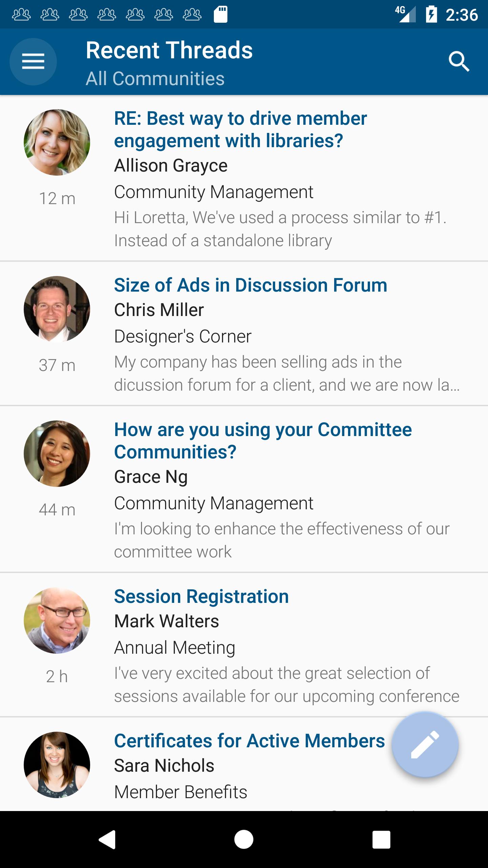488x868 pixels.
Task: Open the Session Registration thread
Action: (x=201, y=596)
